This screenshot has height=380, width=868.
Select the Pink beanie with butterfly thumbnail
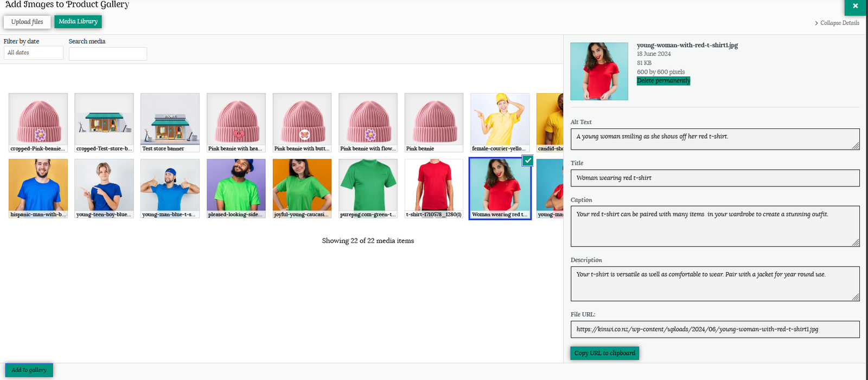pyautogui.click(x=302, y=123)
